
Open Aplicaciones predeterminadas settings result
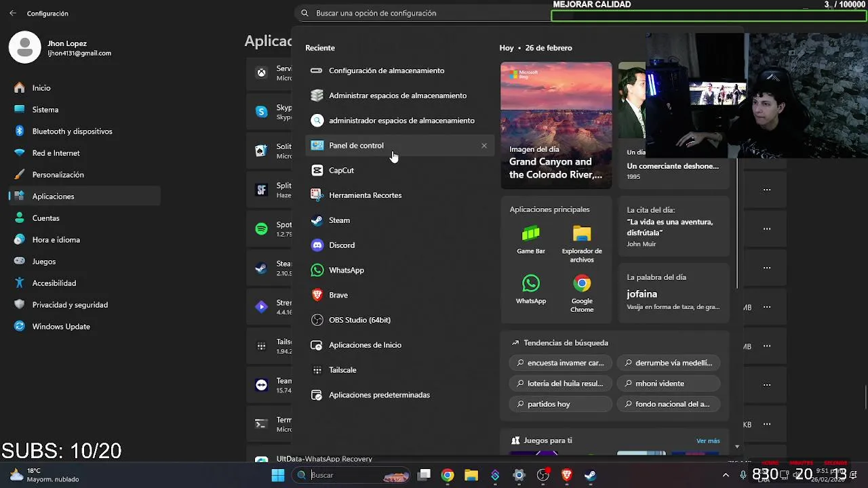(x=399, y=394)
